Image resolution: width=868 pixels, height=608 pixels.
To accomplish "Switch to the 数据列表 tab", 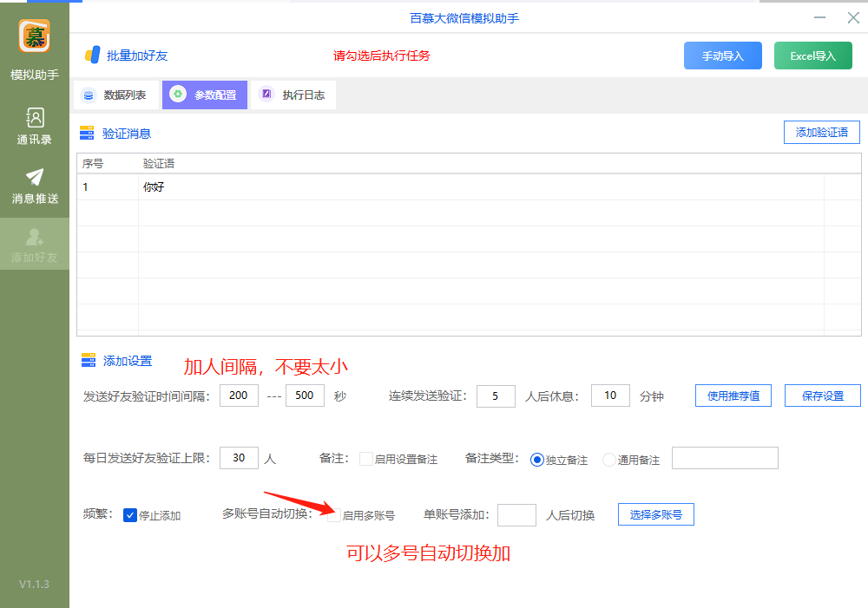I will pyautogui.click(x=117, y=95).
